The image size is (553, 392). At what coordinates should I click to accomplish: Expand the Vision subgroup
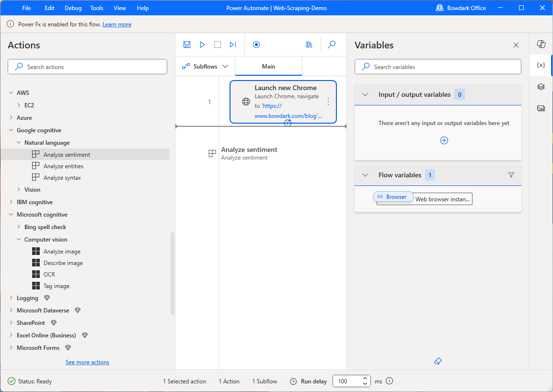(x=19, y=189)
